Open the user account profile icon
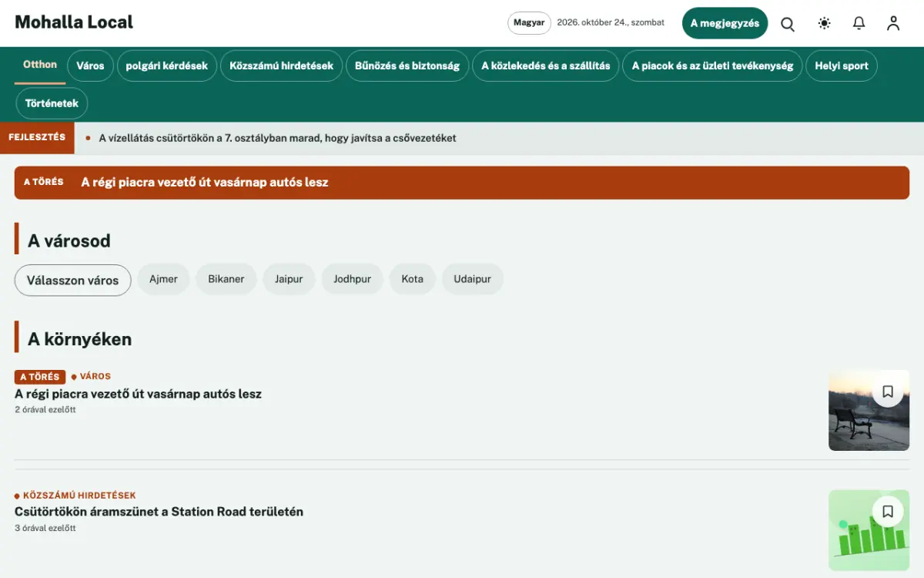The height and width of the screenshot is (578, 924). point(893,23)
